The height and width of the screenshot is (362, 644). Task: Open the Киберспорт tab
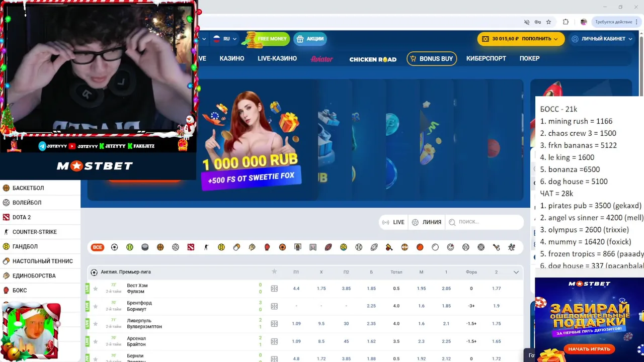click(486, 58)
